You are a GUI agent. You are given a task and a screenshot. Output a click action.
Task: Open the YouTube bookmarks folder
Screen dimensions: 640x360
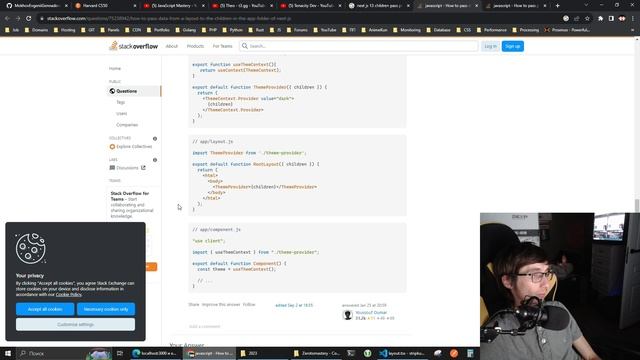pos(324,30)
